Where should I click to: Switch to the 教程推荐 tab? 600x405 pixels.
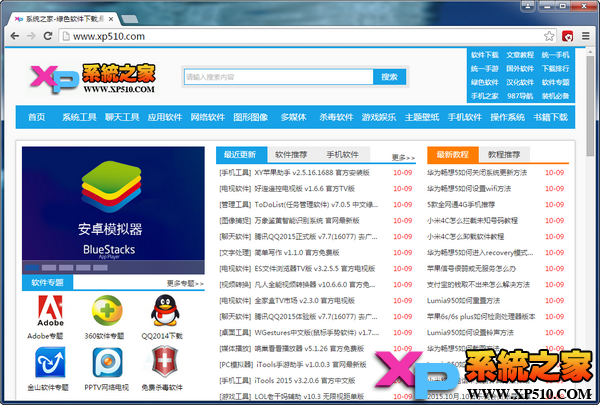504,155
